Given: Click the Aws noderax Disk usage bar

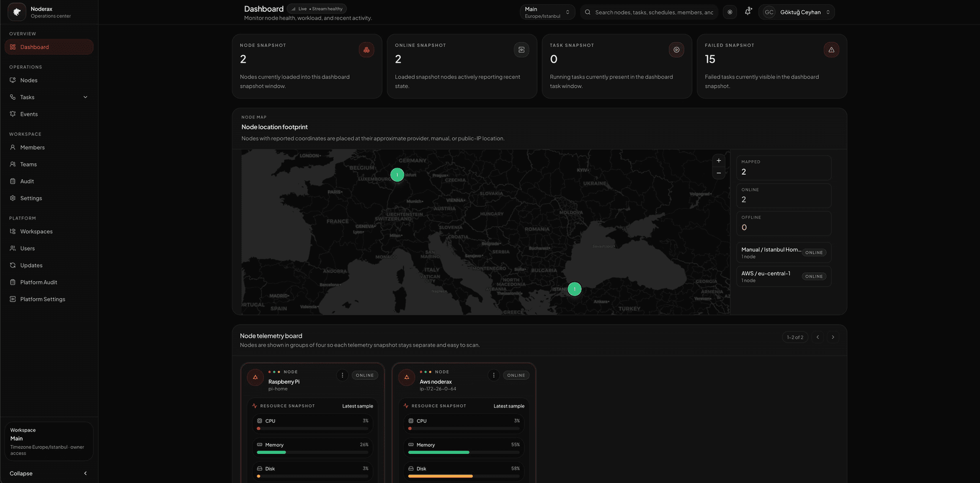Looking at the screenshot, I should (464, 476).
